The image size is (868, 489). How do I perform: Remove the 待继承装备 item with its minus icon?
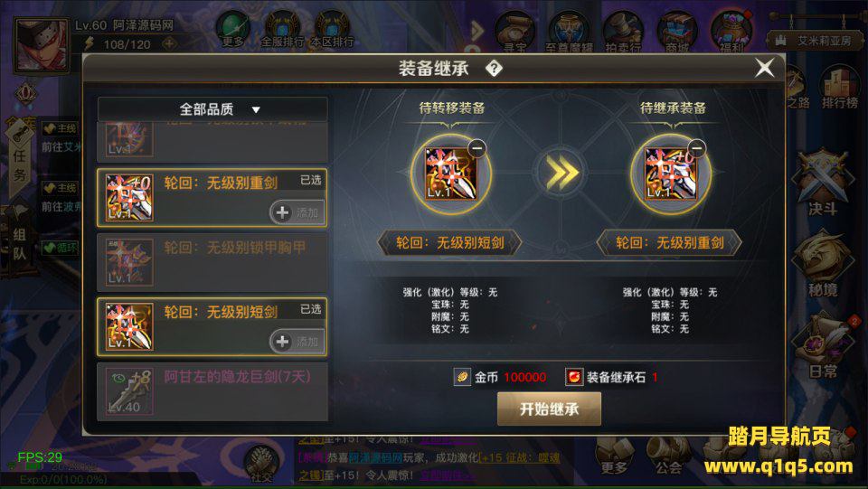click(x=696, y=147)
